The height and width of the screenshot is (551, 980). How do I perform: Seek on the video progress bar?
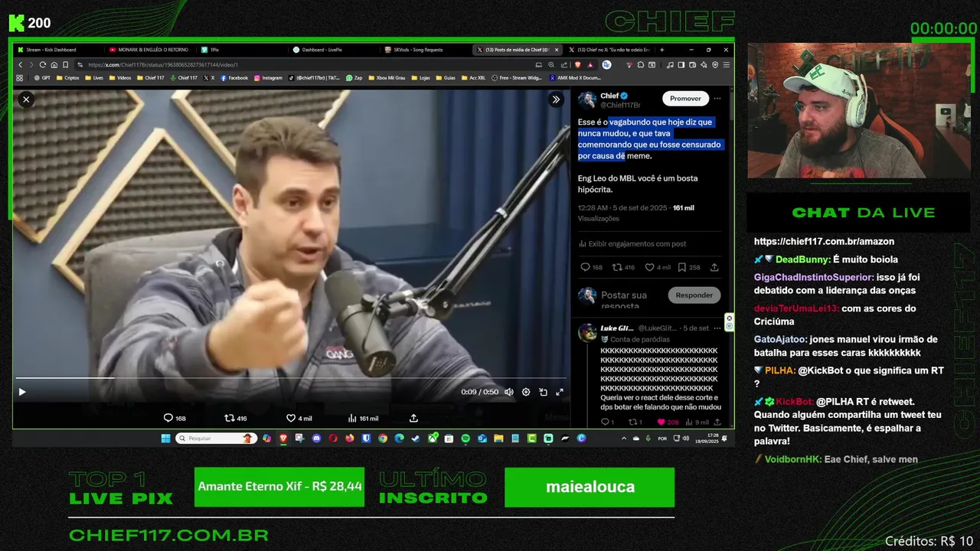291,378
